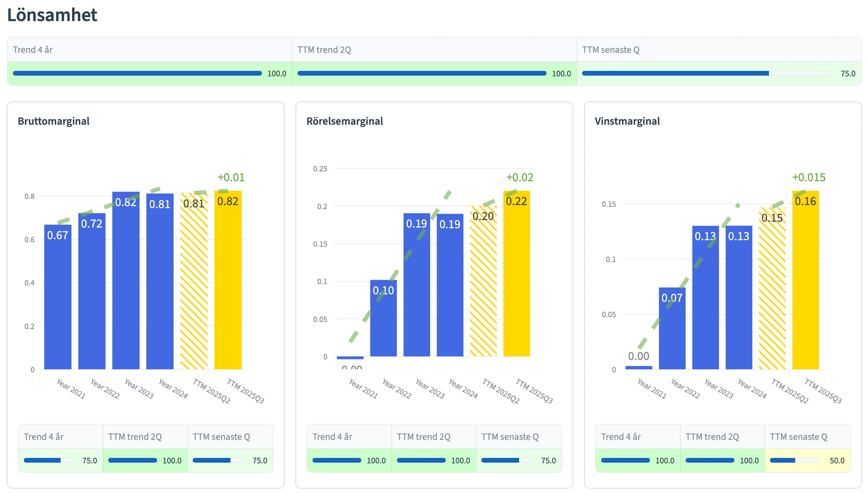Click the +0.015 change label in Vinstmarginal
868x494 pixels.
coord(808,177)
